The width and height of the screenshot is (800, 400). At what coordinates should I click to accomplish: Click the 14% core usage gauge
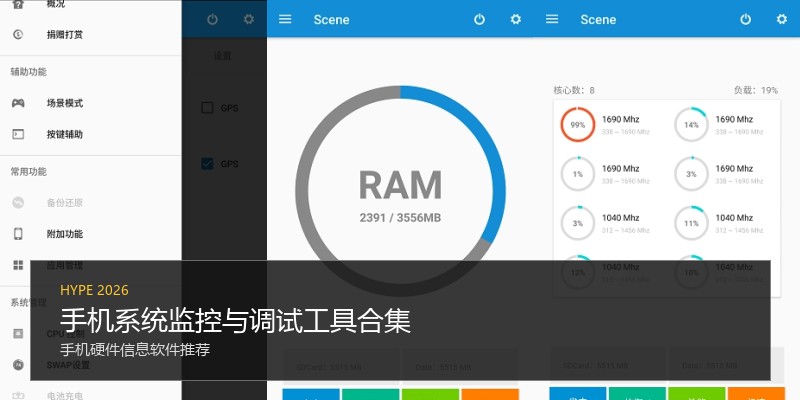pyautogui.click(x=691, y=124)
